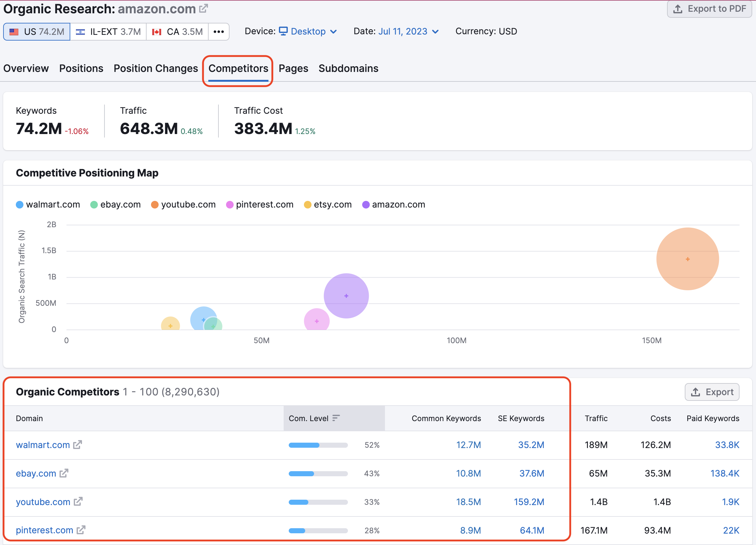This screenshot has width=756, height=545.
Task: Click the more databases ellipsis icon
Action: coord(218,32)
